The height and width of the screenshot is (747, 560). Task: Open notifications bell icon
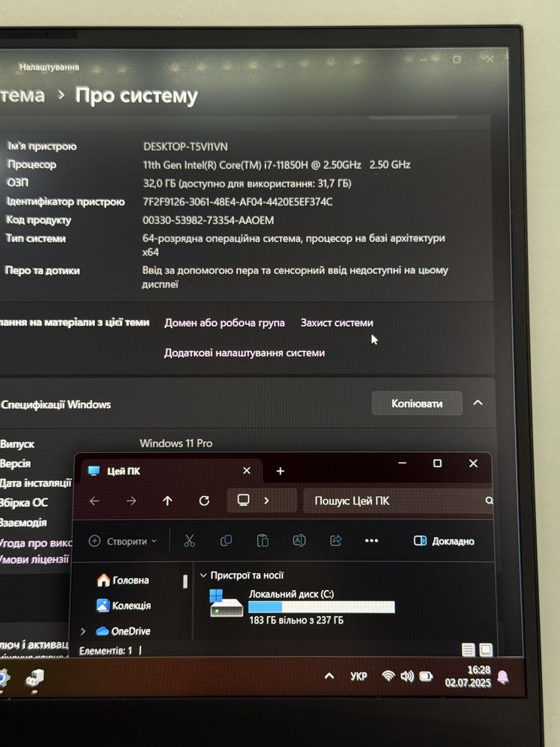[x=503, y=677]
